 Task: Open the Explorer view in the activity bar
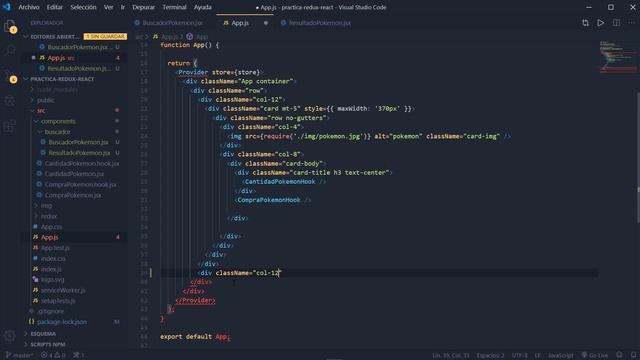9,26
